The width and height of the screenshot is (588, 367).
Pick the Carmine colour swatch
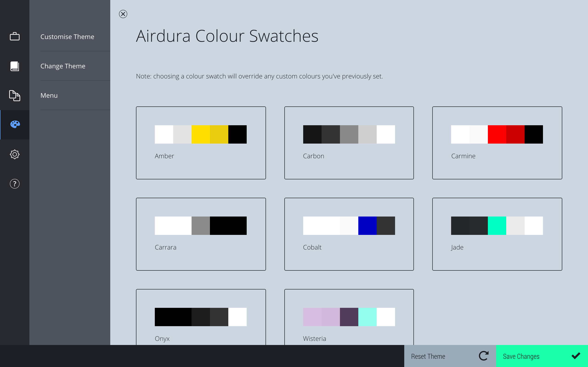coord(497,143)
